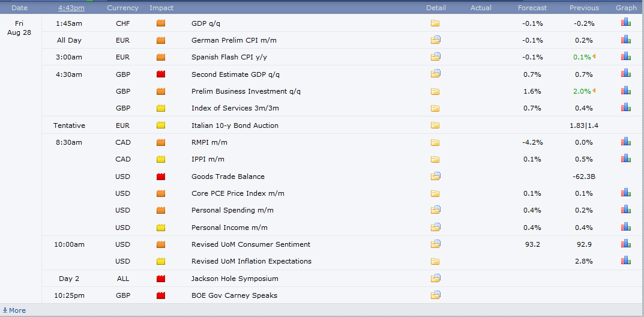Open graph for RMPI m/m

pyautogui.click(x=626, y=142)
